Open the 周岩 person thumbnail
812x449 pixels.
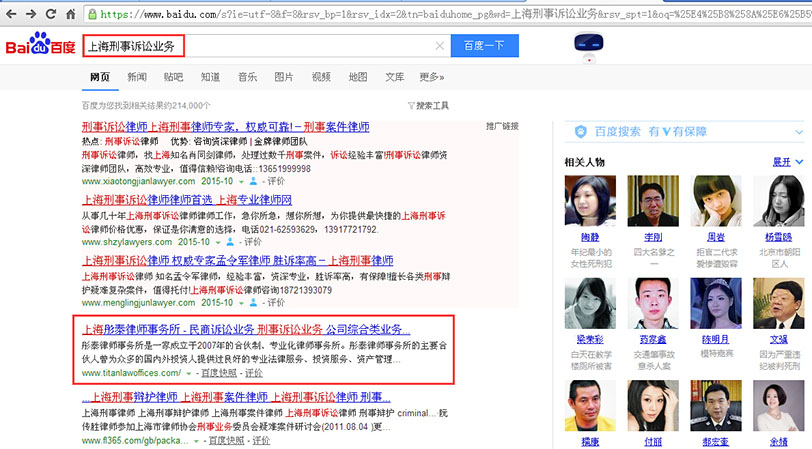(716, 201)
